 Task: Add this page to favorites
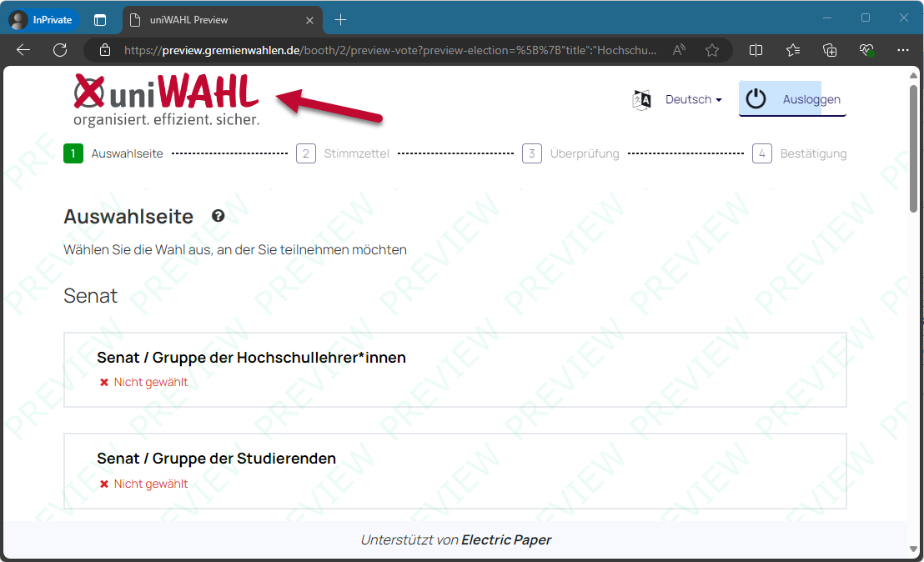click(x=712, y=50)
